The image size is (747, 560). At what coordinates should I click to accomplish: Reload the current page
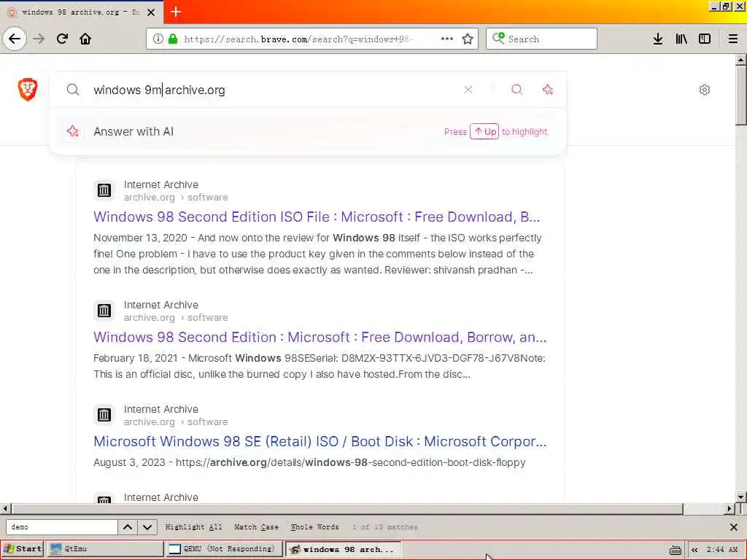coord(62,39)
